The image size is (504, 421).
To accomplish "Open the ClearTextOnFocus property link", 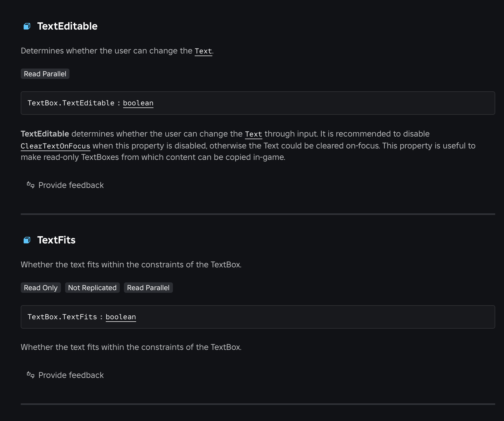I will click(55, 146).
